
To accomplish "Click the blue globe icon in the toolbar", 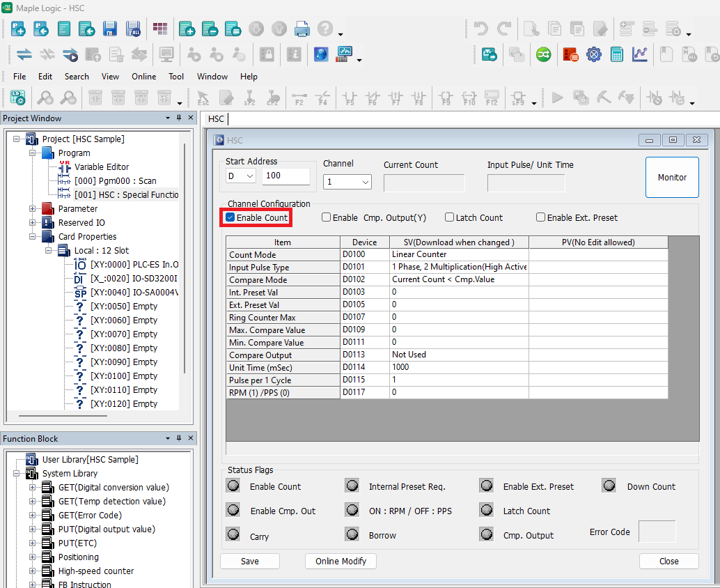I will coord(321,54).
